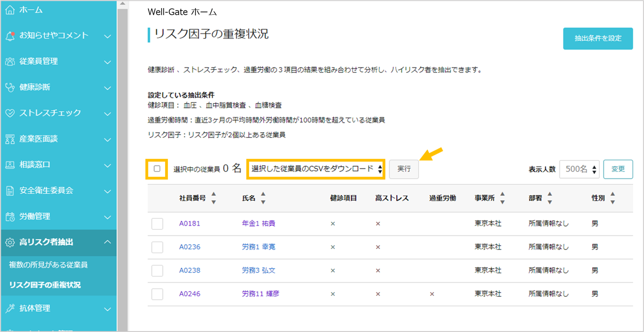Image resolution: width=644 pixels, height=332 pixels.
Task: Open employee name 労務11 輝彦 link
Action: [260, 294]
